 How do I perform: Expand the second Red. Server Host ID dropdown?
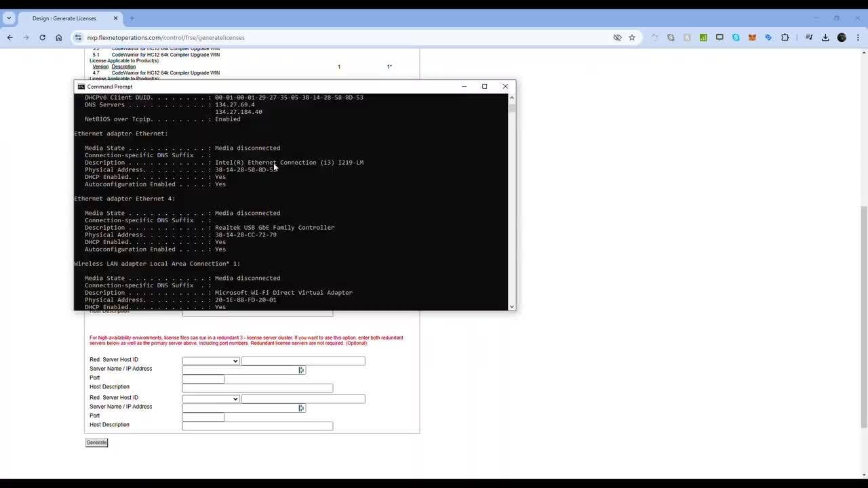(x=211, y=399)
